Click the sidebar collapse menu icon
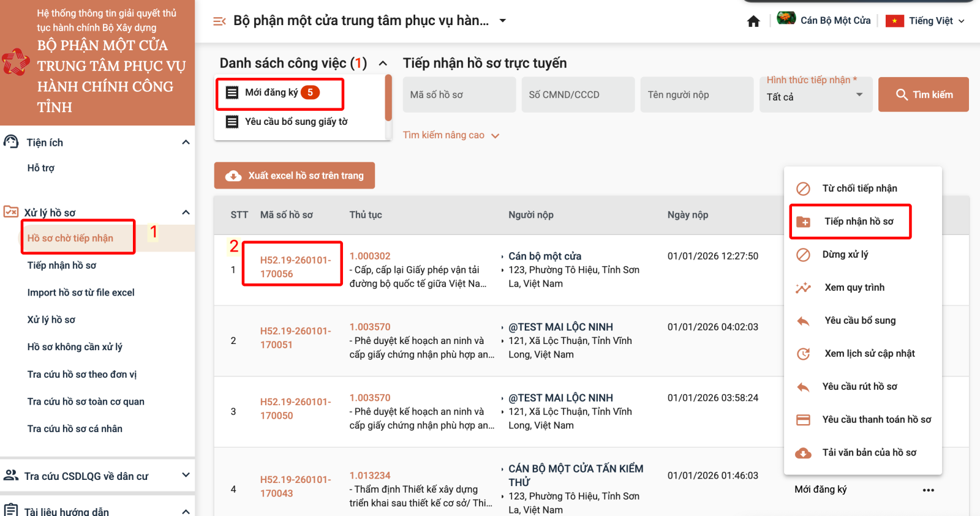This screenshot has height=516, width=980. pos(219,21)
